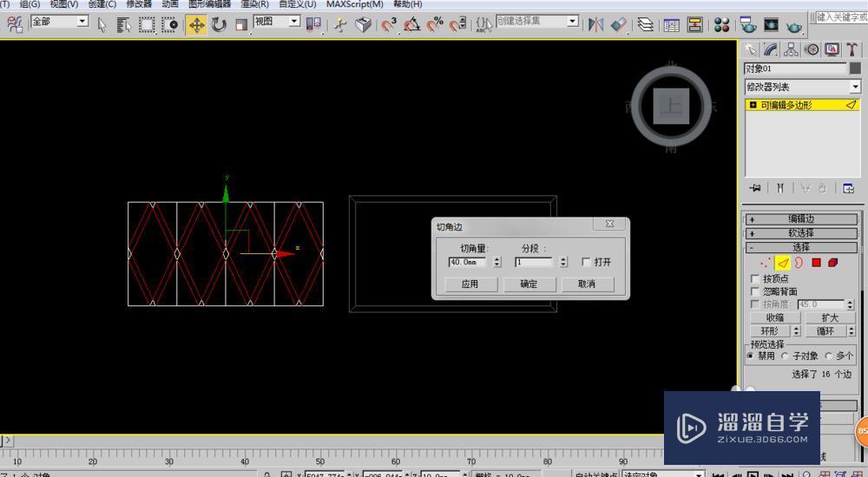Image resolution: width=868 pixels, height=477 pixels.
Task: Click the object color swatch beside 对象01
Action: [x=855, y=69]
